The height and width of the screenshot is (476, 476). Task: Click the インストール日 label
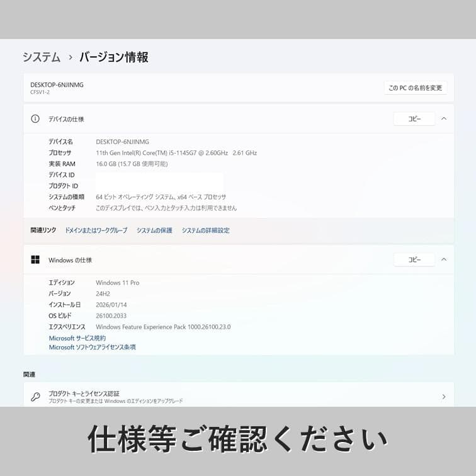click(x=65, y=305)
